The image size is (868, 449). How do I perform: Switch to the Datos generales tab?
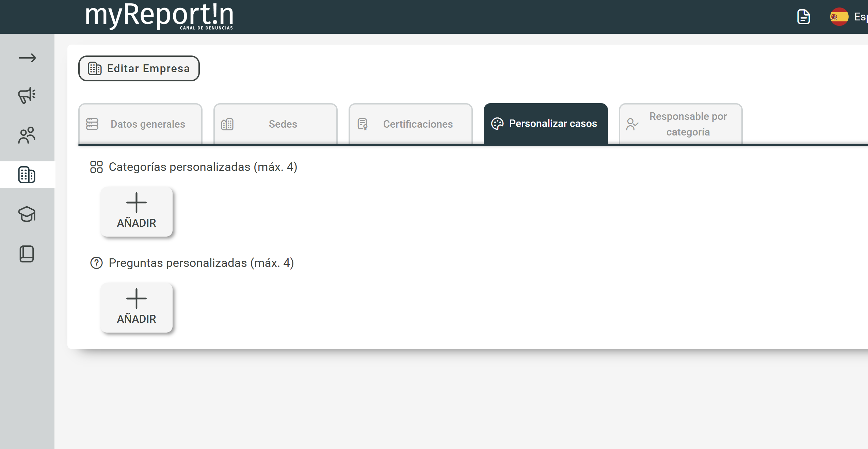[x=140, y=124]
